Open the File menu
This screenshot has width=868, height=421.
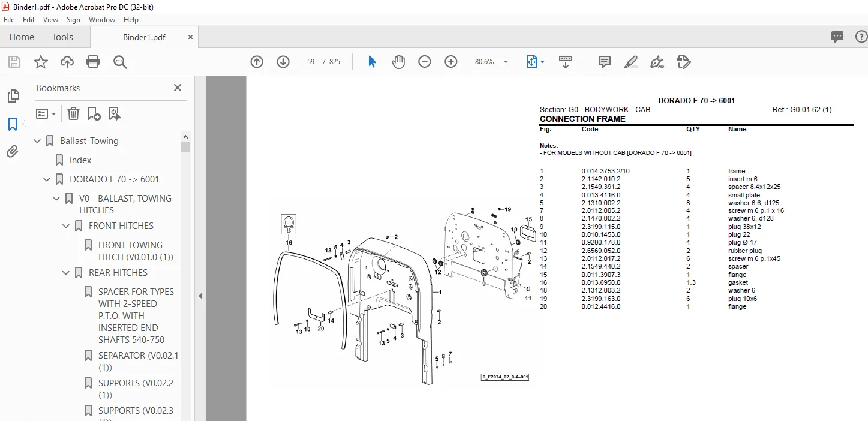[9, 20]
